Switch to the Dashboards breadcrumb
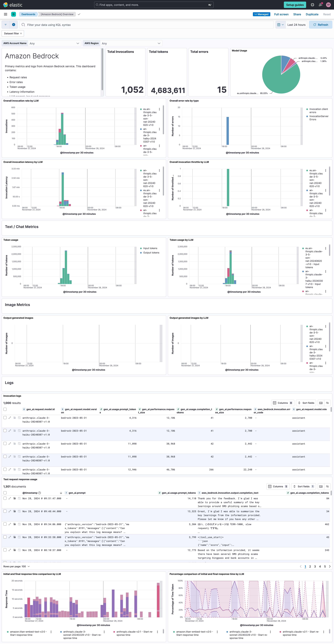This screenshot has height=644, width=334. pyautogui.click(x=28, y=14)
